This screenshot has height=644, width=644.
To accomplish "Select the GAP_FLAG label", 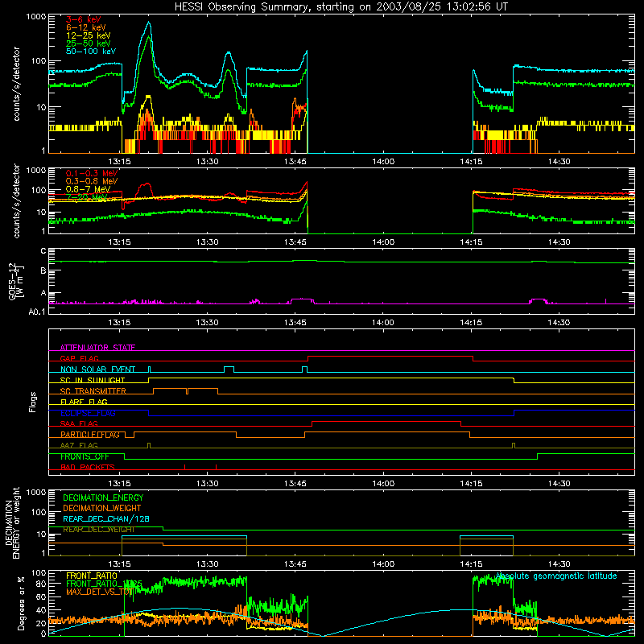I will [x=79, y=358].
